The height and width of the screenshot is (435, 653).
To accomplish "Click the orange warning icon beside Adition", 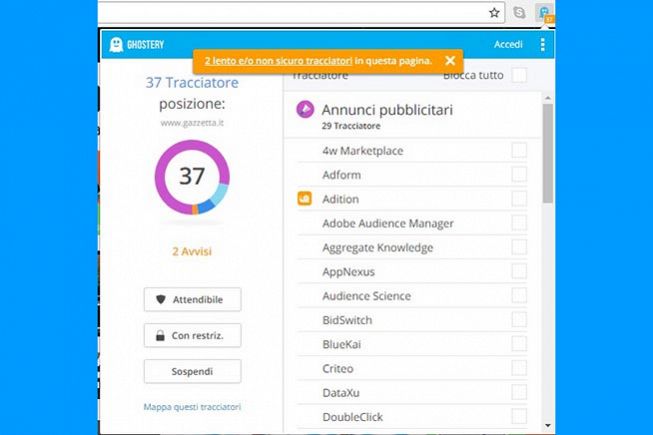I will coord(304,199).
